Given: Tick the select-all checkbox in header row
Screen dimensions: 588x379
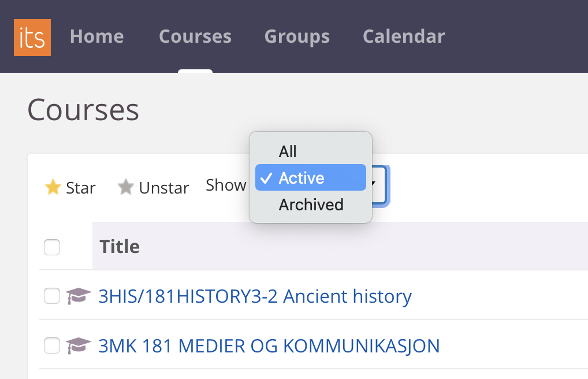Looking at the screenshot, I should [x=52, y=247].
